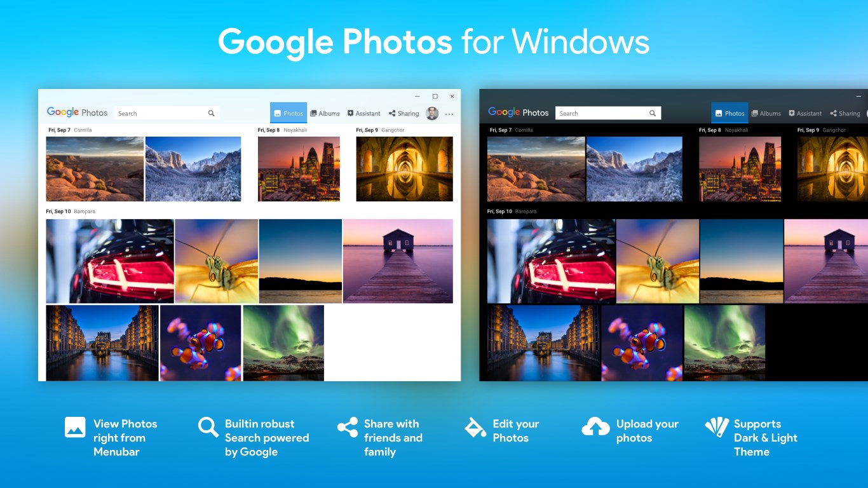The width and height of the screenshot is (868, 488).
Task: Open clownfish photo in dark window
Action: (642, 343)
